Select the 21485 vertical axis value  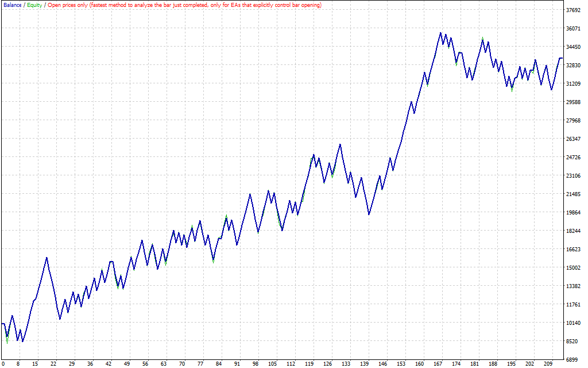574,194
